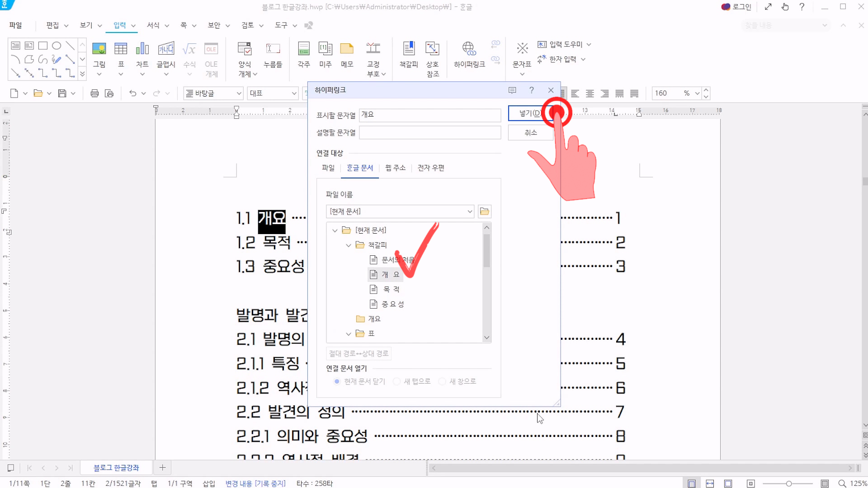This screenshot has width=868, height=488.
Task: Click the 각주 (footnote) icon
Action: coord(304,49)
